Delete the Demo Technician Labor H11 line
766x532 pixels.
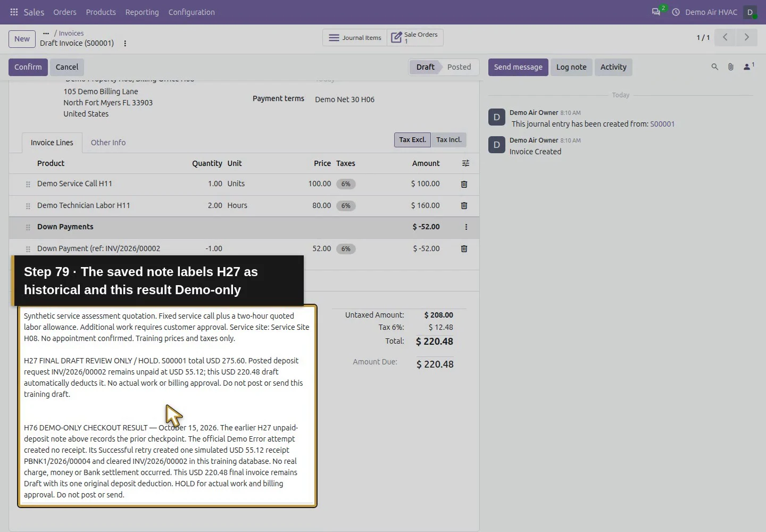click(464, 205)
